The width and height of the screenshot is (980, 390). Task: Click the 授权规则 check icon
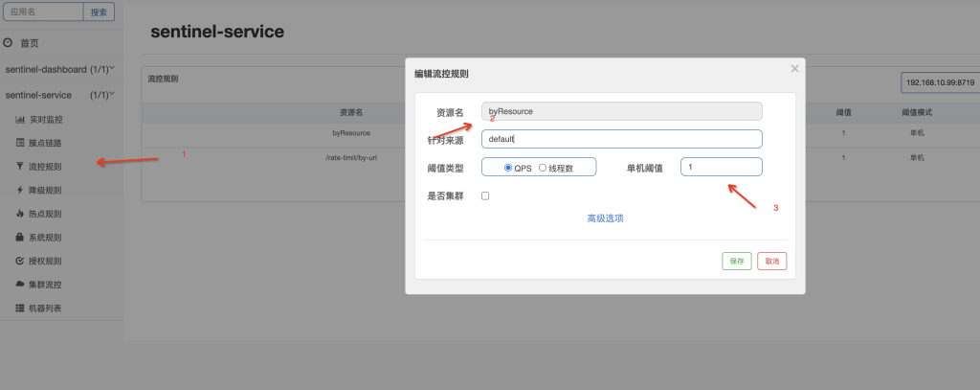click(20, 261)
